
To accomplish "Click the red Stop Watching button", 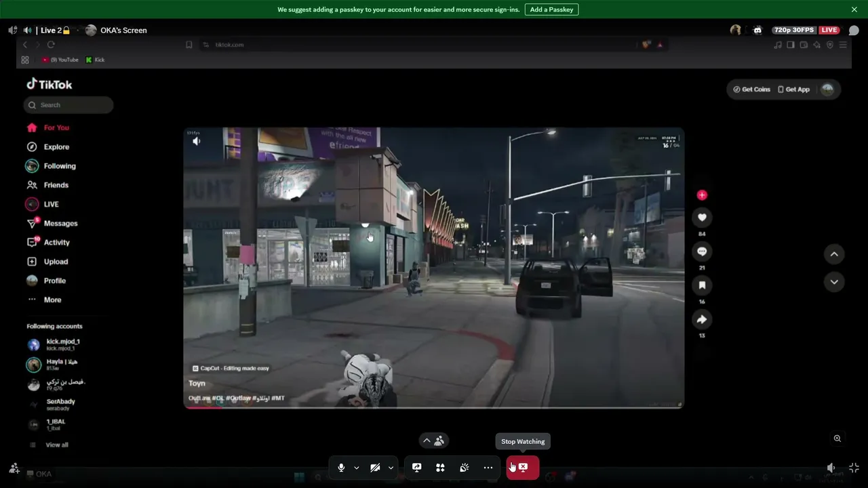I will coord(523,468).
